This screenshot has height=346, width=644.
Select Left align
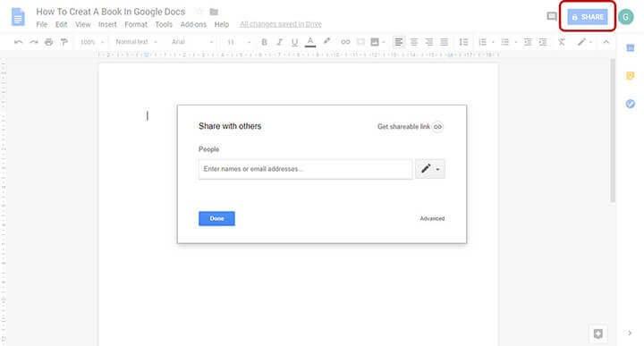point(398,42)
